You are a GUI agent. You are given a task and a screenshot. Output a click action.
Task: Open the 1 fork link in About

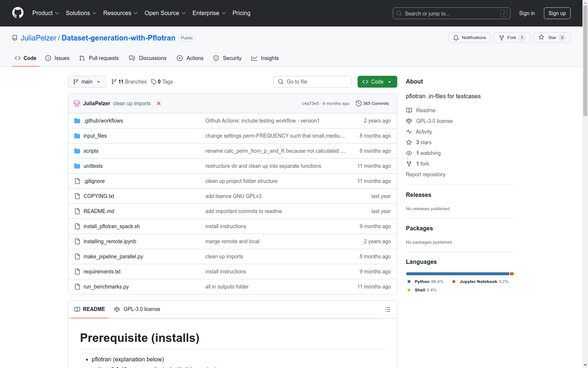click(x=423, y=164)
